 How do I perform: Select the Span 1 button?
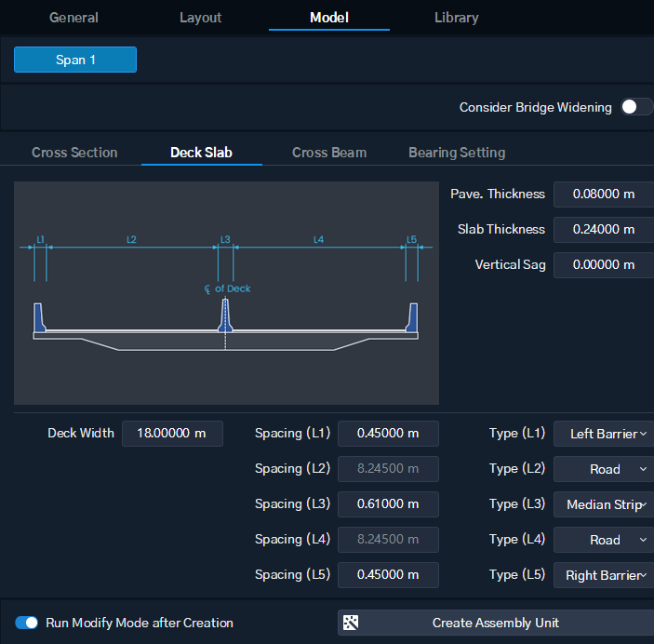pyautogui.click(x=75, y=60)
